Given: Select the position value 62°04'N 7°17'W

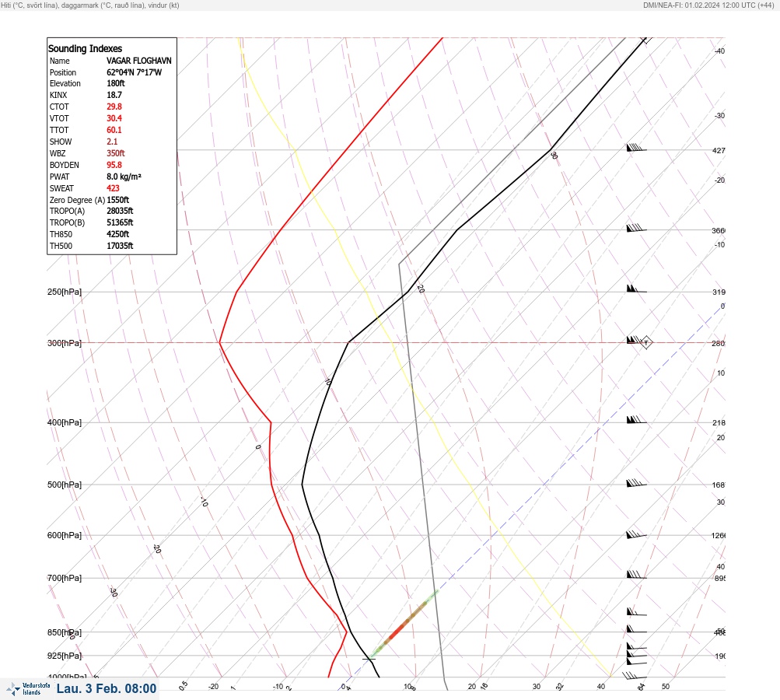Looking at the screenshot, I should pos(135,72).
